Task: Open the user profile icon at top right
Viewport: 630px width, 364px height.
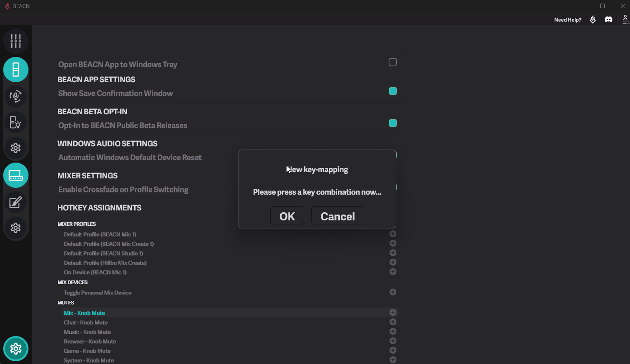Action: pyautogui.click(x=625, y=19)
